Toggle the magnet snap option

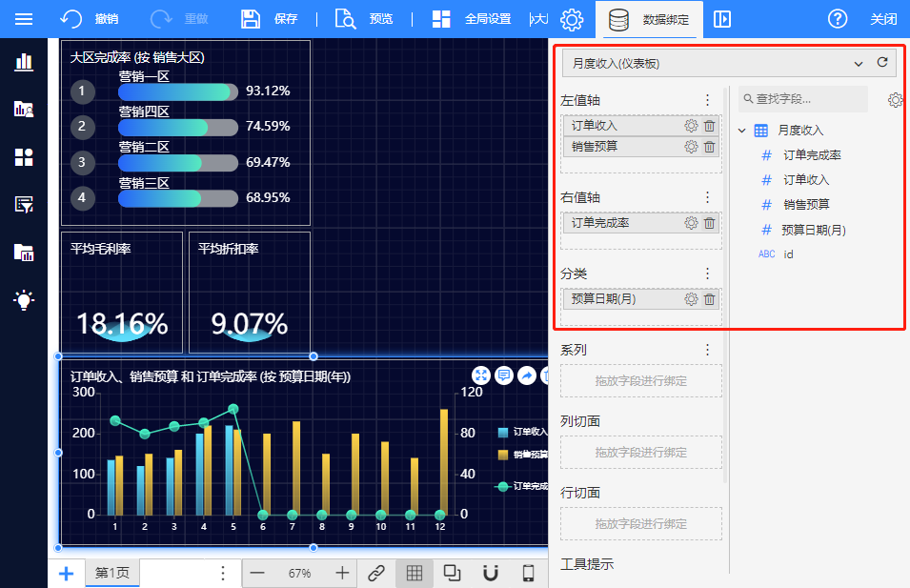coord(491,573)
